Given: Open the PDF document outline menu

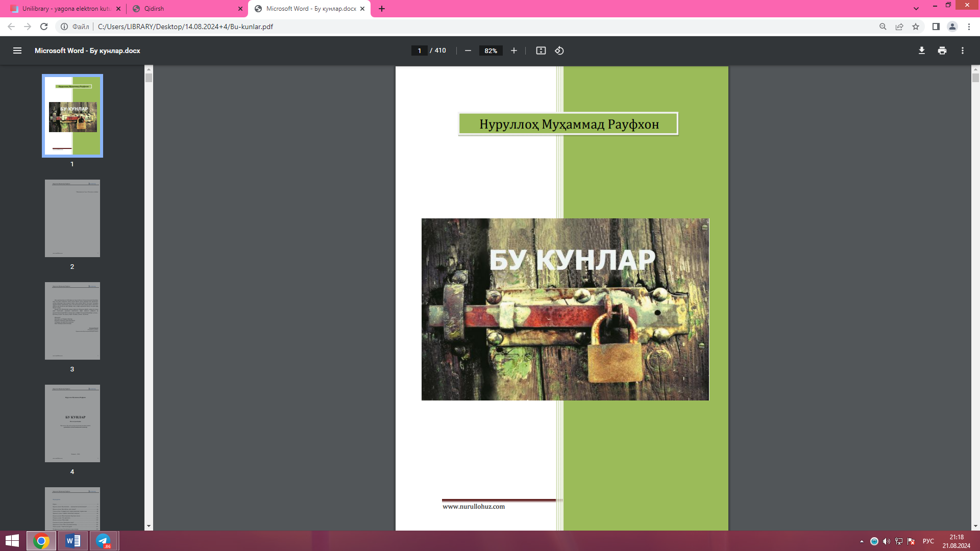Looking at the screenshot, I should 17,51.
